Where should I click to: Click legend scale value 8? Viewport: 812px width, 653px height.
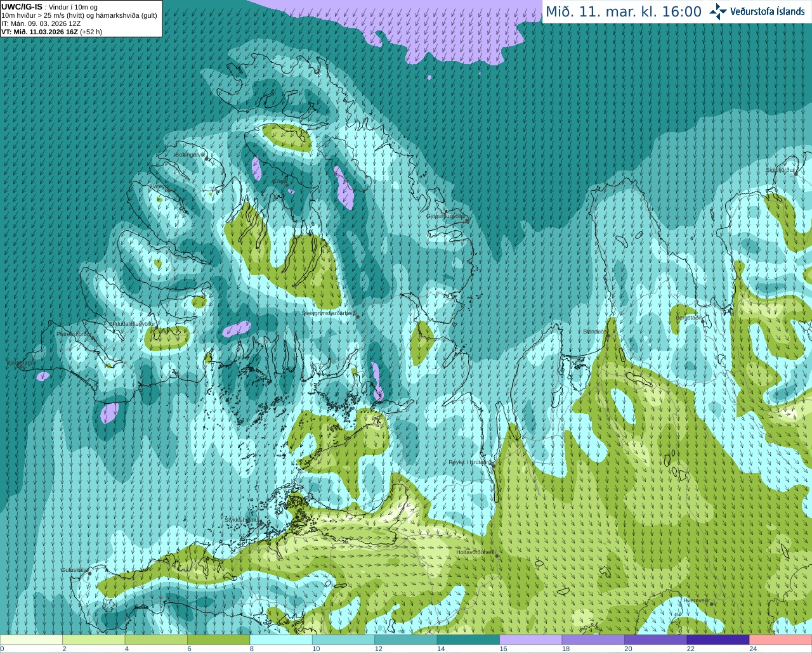252,649
